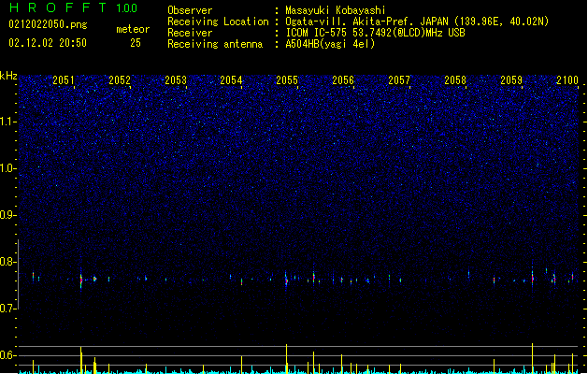The height and width of the screenshot is (374, 588).
Task: Click the strong meteor echo just after 2051
Action: click(81, 280)
